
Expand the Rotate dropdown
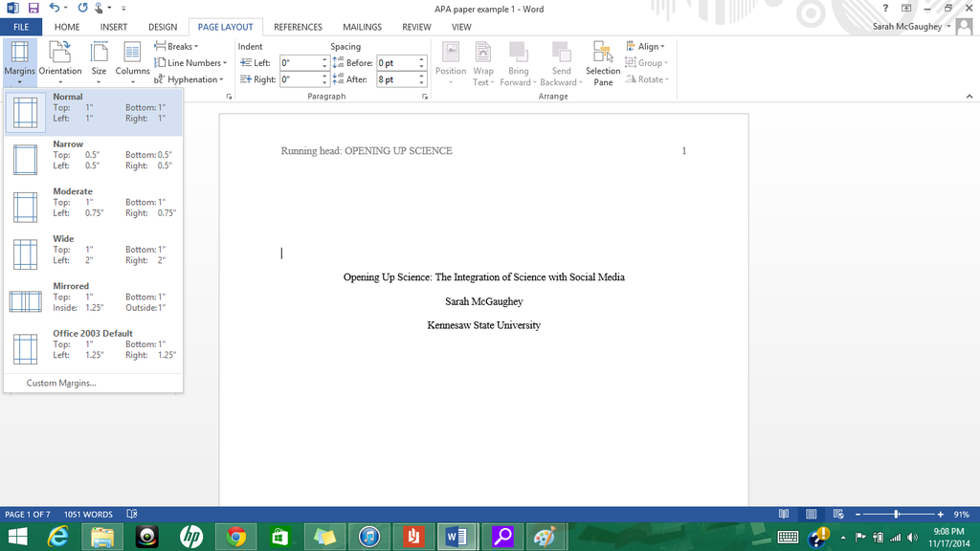coord(647,79)
